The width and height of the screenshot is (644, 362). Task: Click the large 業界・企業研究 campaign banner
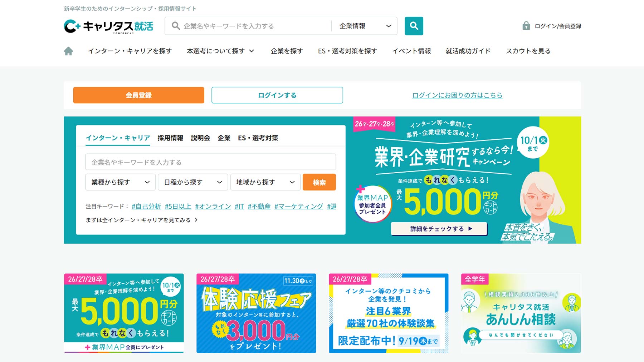[467, 180]
